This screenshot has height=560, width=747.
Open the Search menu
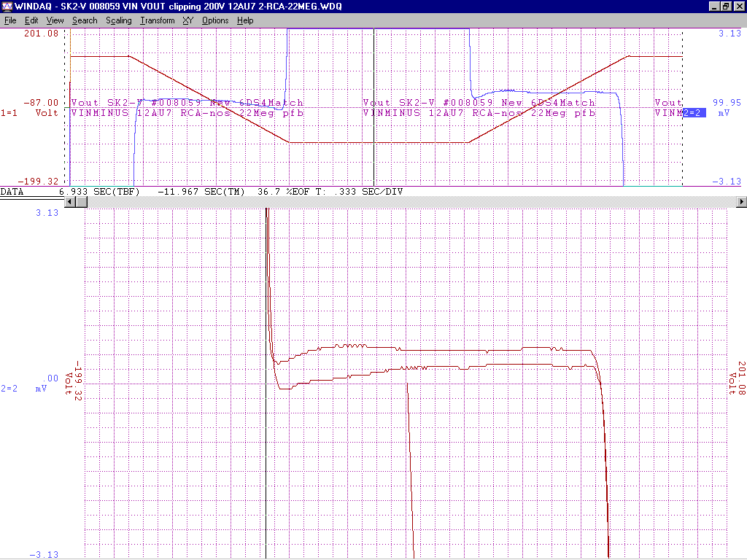click(85, 20)
